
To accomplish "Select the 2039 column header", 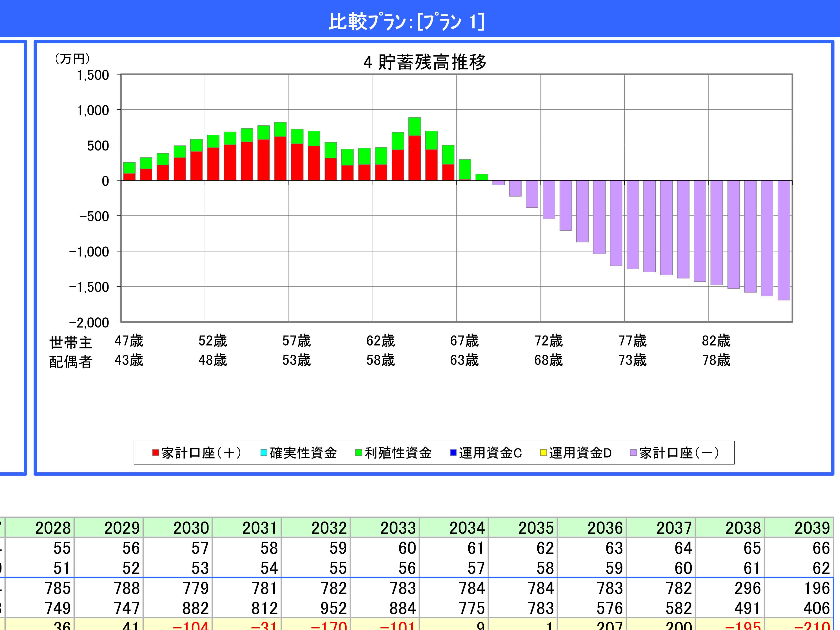I will coord(812,528).
